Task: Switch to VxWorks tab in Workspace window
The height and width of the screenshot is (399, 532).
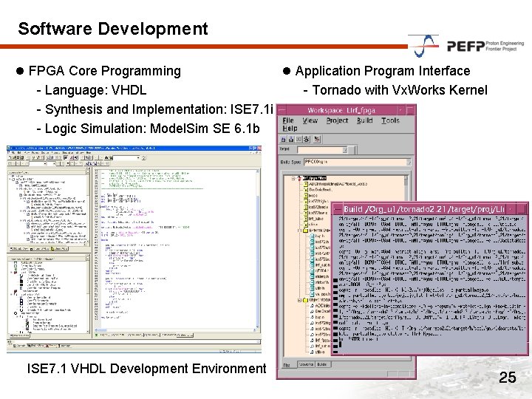Action: coord(306,364)
